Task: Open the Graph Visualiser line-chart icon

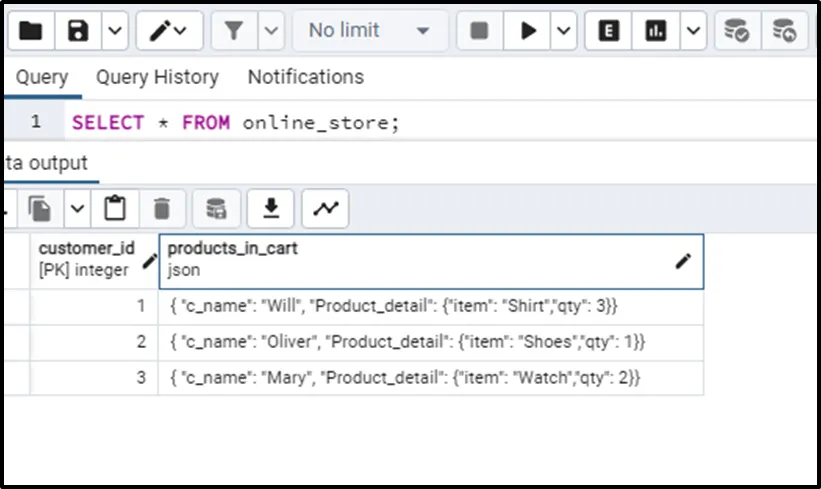Action: pos(325,208)
